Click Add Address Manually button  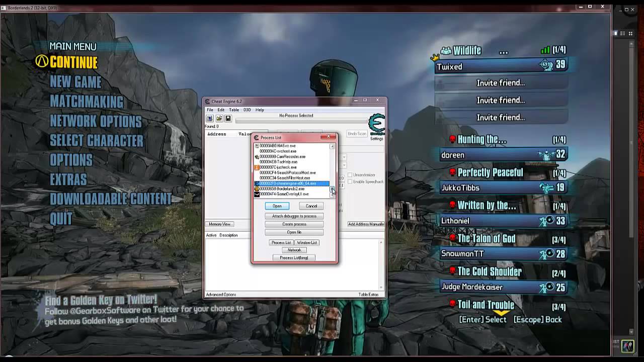[x=366, y=224]
